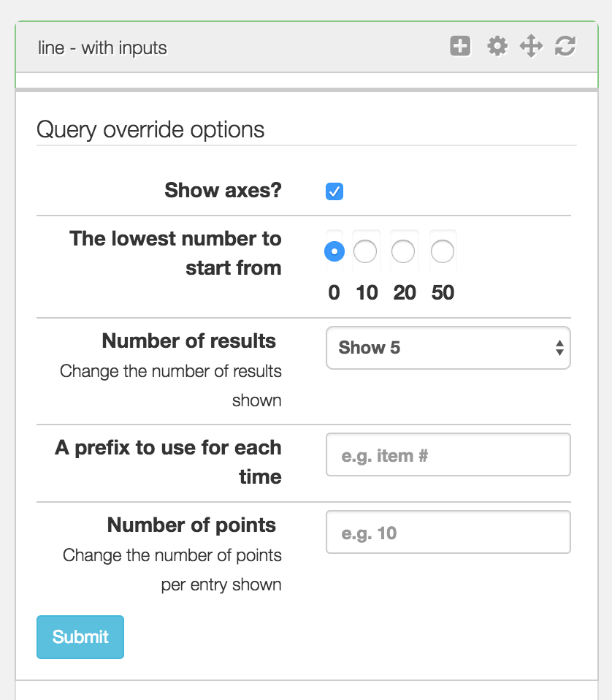The image size is (612, 700).
Task: Refresh the widget with the reload icon
Action: 565,46
